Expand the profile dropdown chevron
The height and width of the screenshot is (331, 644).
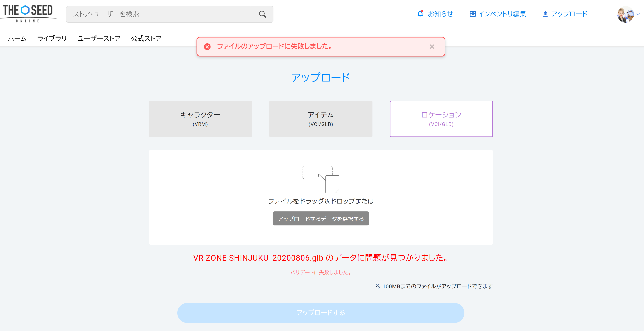[638, 14]
